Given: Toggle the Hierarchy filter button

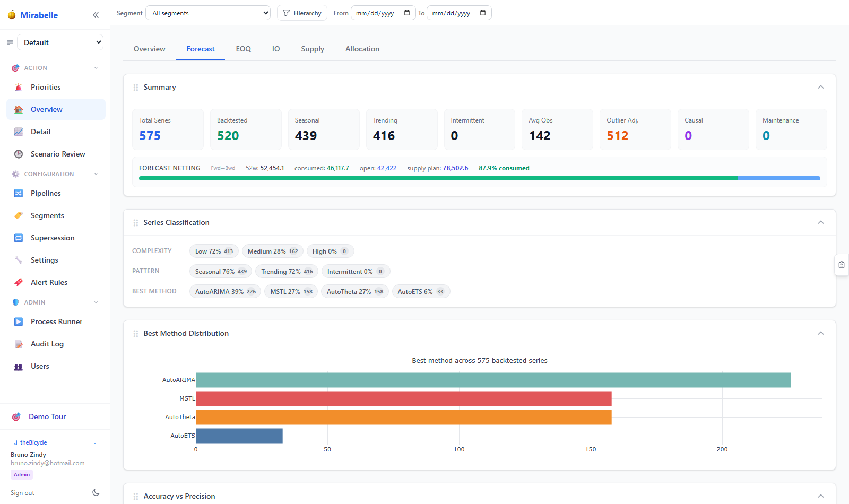Looking at the screenshot, I should (x=302, y=13).
